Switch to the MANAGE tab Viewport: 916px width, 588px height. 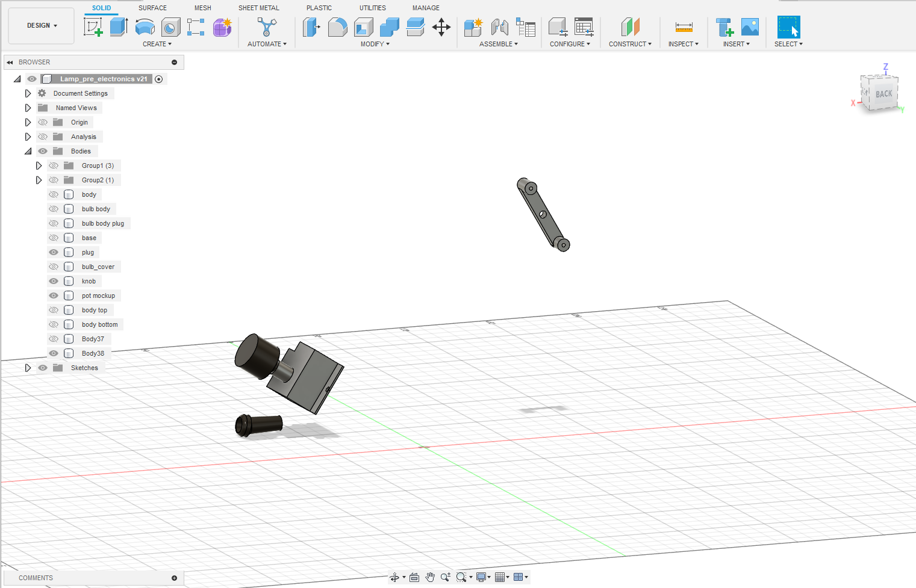pyautogui.click(x=426, y=8)
